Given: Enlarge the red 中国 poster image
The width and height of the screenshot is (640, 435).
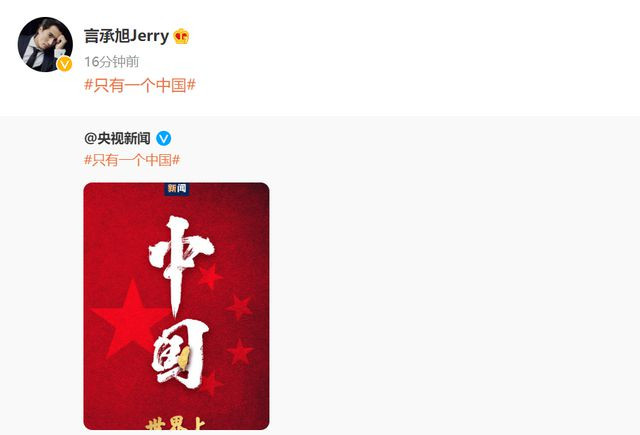Looking at the screenshot, I should [176, 306].
